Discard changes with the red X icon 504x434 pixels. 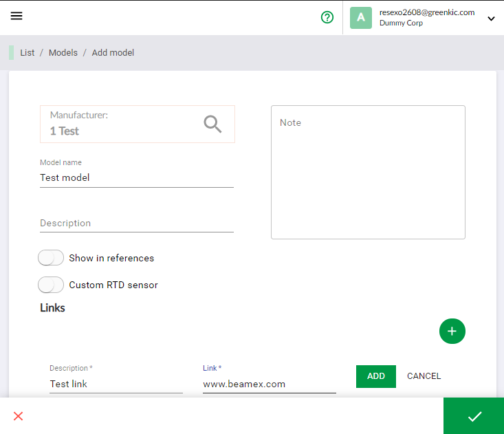pos(19,416)
